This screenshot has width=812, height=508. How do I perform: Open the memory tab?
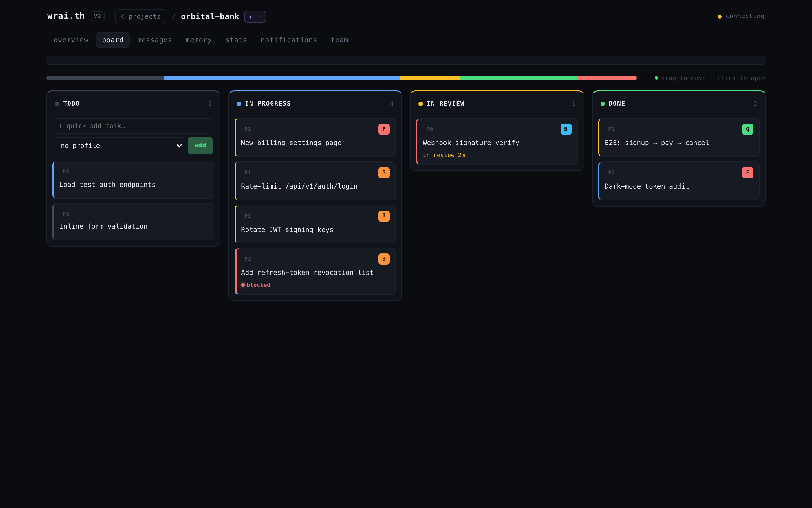[199, 40]
